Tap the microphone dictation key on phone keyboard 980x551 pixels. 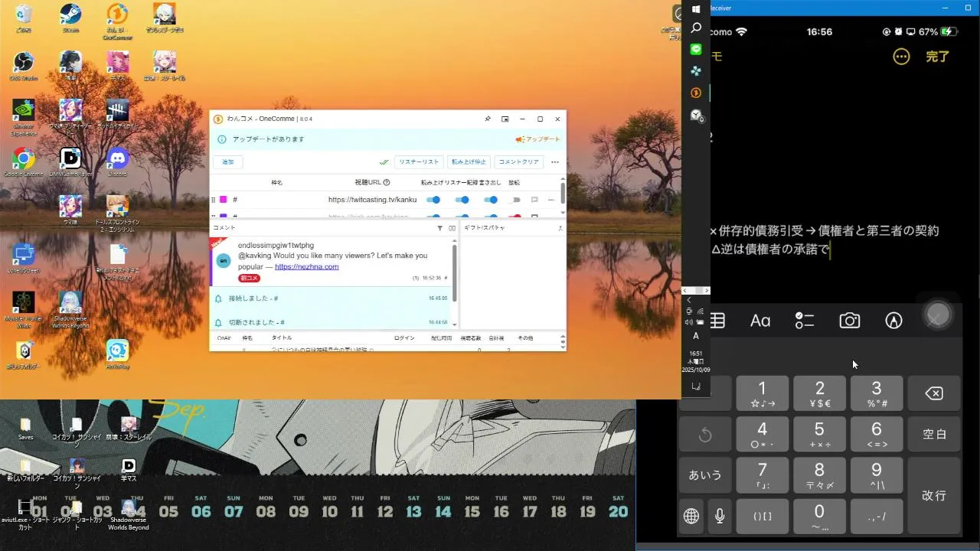(720, 517)
